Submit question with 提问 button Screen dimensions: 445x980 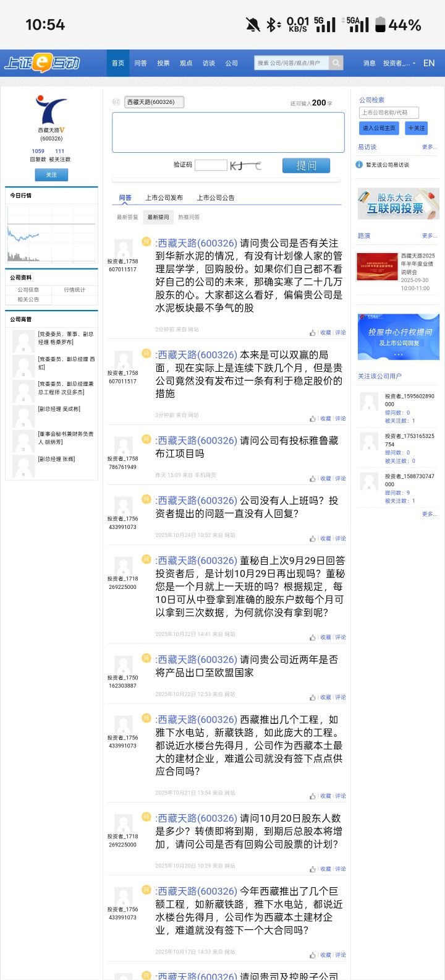click(x=306, y=166)
